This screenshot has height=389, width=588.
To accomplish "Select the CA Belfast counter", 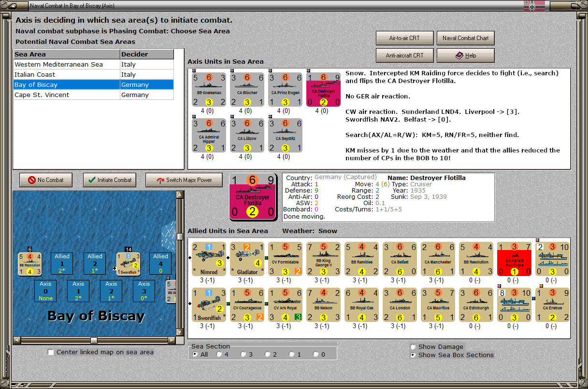I will pos(400,259).
